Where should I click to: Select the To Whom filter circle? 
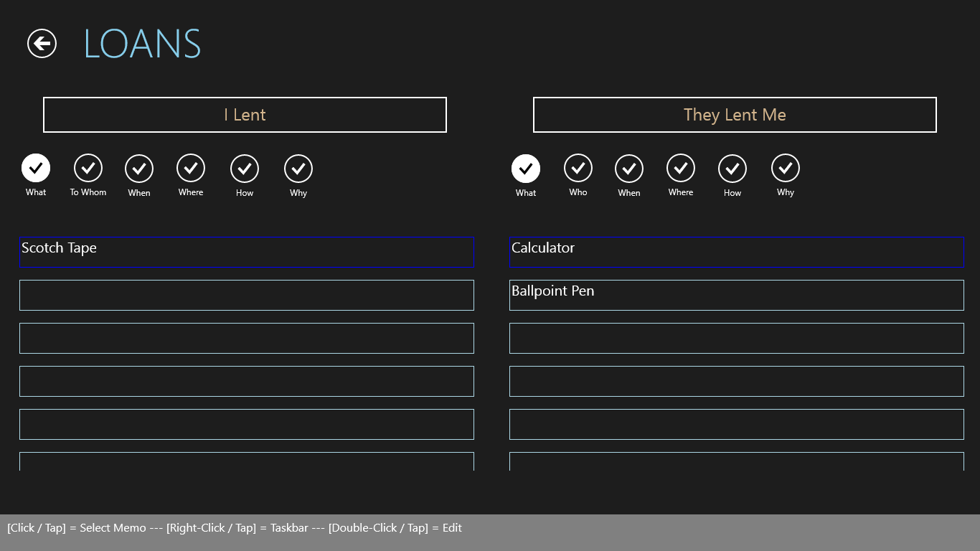pos(88,169)
